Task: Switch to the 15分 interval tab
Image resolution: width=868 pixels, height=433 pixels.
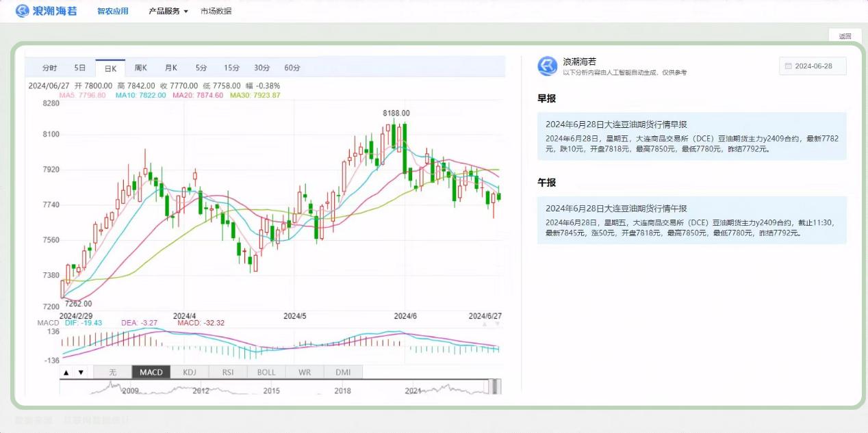Action: pos(231,68)
